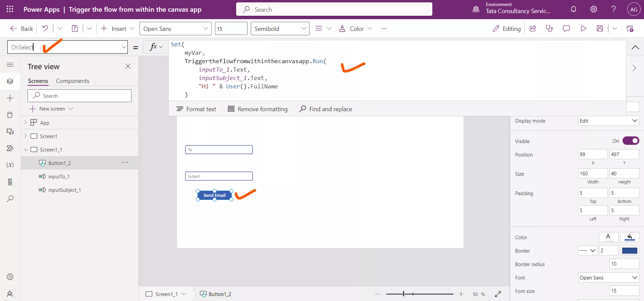
Task: Open Tree view layers icon in sidebar
Action: pyautogui.click(x=10, y=81)
